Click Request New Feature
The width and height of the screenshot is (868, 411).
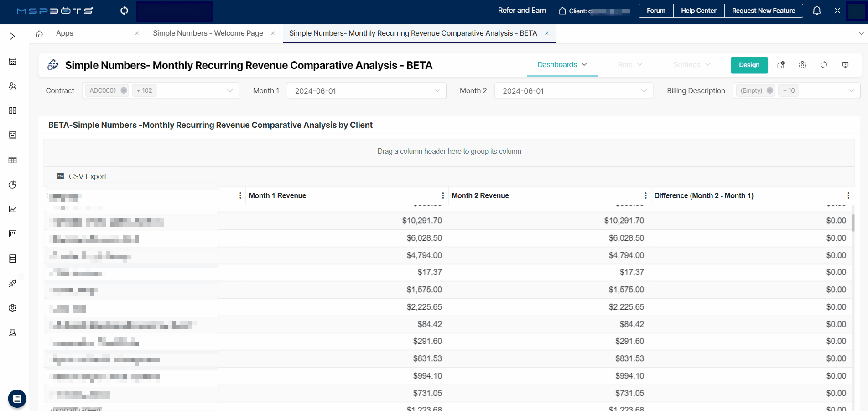click(764, 11)
